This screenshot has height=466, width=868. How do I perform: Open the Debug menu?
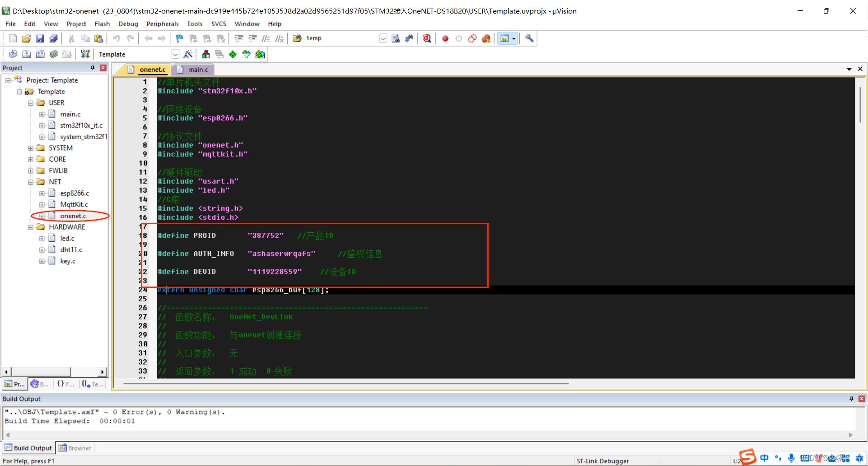click(x=128, y=24)
